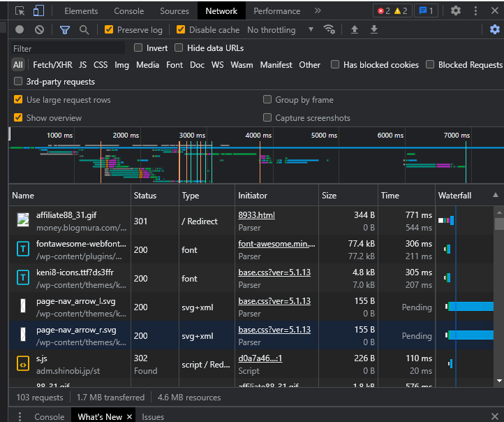The height and width of the screenshot is (422, 504).
Task: Click the fontawesome-webfont font type icon
Action: (23, 249)
